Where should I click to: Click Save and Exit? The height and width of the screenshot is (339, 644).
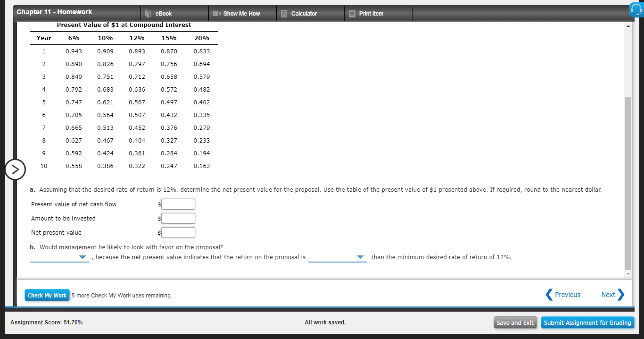point(515,322)
